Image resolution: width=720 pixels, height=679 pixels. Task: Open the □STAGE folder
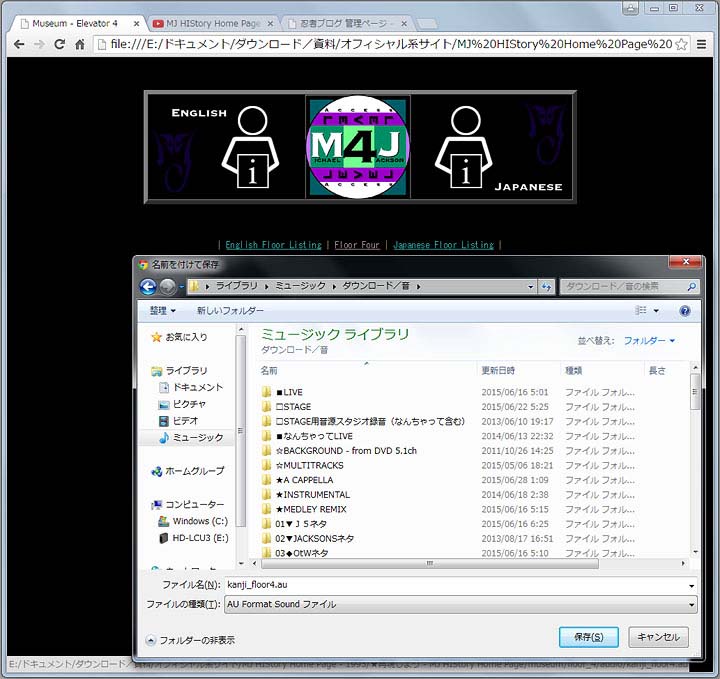point(287,407)
